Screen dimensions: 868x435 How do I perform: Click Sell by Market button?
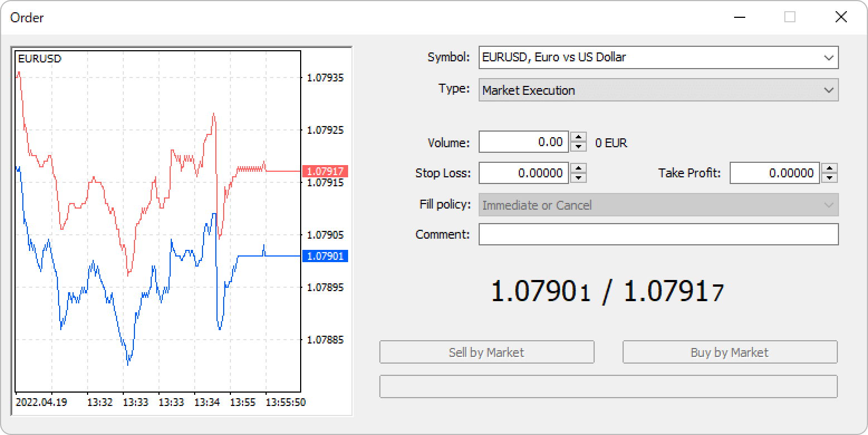coord(486,352)
